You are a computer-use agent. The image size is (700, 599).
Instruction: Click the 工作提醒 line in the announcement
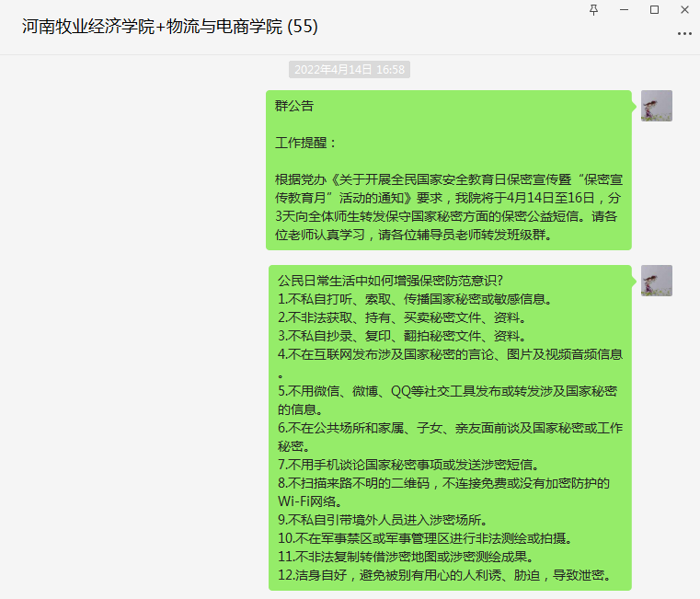[306, 143]
